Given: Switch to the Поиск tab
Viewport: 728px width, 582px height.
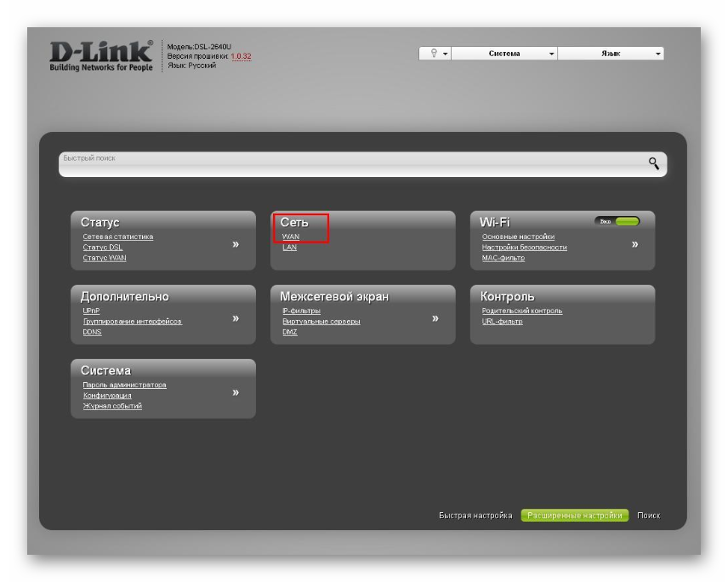Looking at the screenshot, I should 648,516.
